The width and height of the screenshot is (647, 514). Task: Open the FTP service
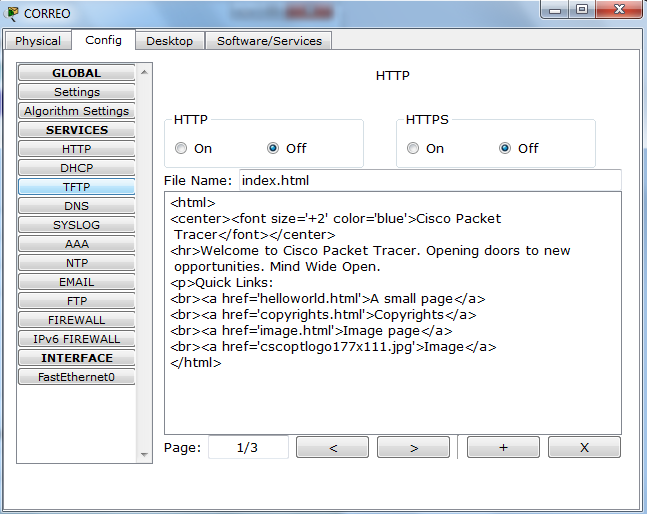point(77,301)
